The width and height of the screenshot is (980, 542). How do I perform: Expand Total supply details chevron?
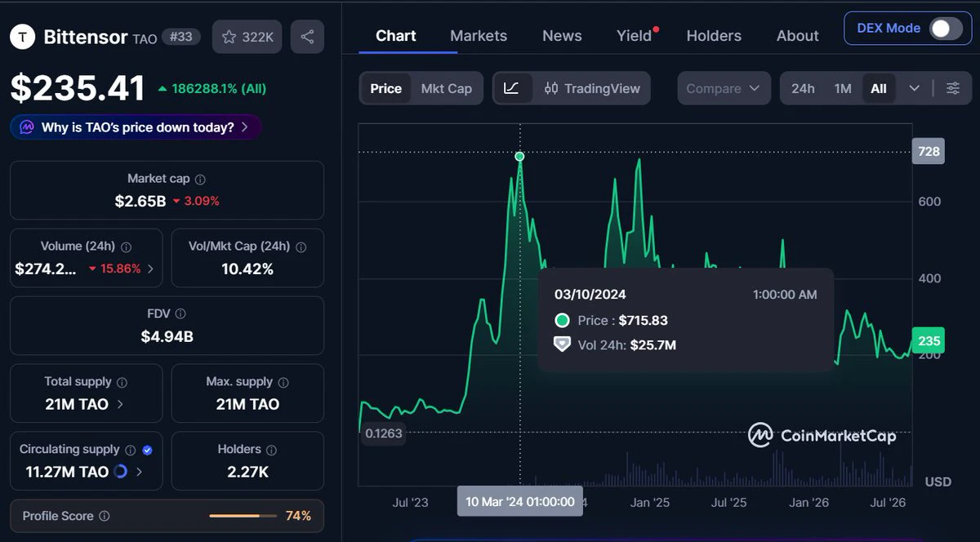click(x=121, y=404)
